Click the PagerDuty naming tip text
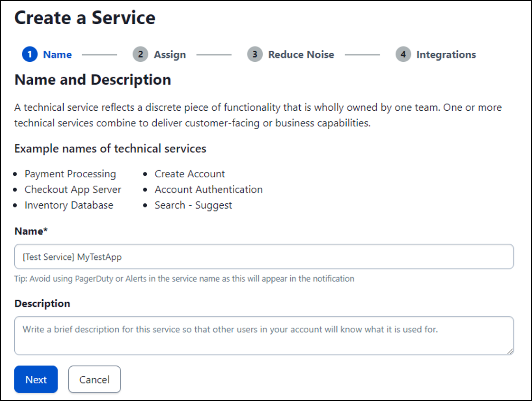Image resolution: width=532 pixels, height=401 pixels. [184, 278]
